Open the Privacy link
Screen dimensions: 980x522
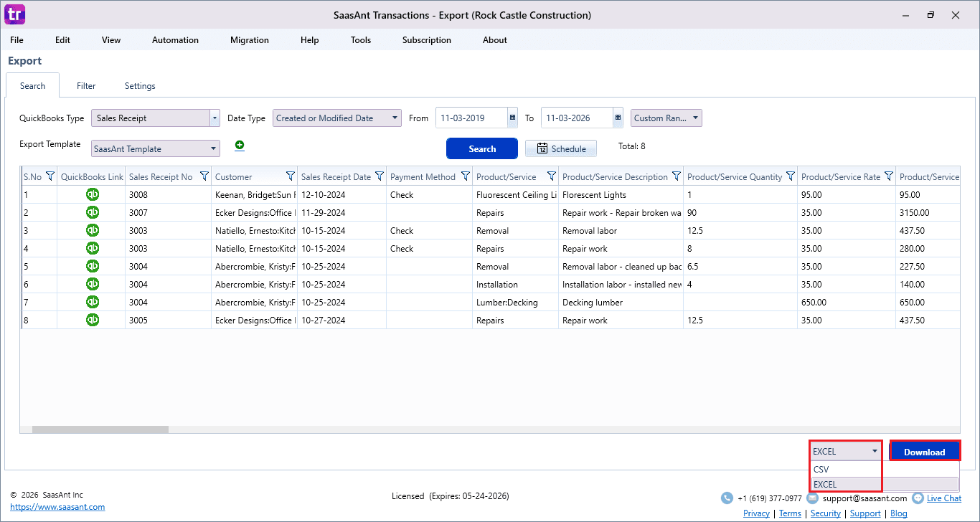tap(756, 513)
